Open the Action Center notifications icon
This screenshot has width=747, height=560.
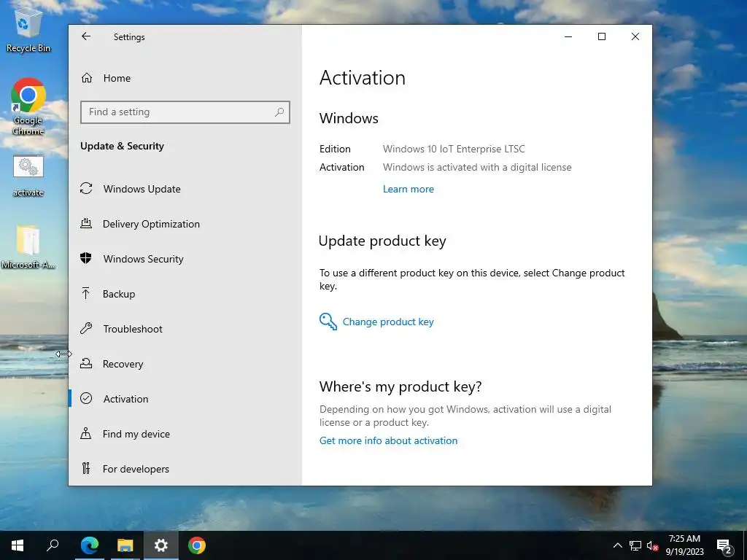(x=724, y=545)
